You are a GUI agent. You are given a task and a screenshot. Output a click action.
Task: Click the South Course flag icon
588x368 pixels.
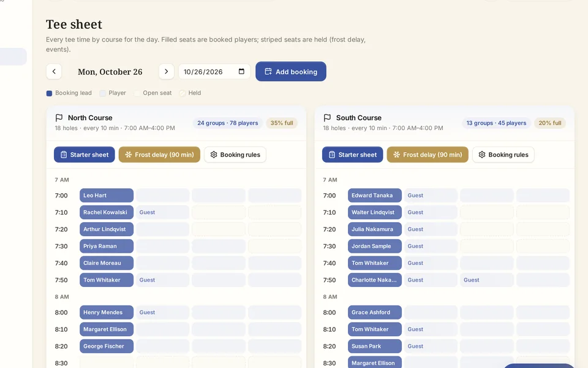coord(327,118)
